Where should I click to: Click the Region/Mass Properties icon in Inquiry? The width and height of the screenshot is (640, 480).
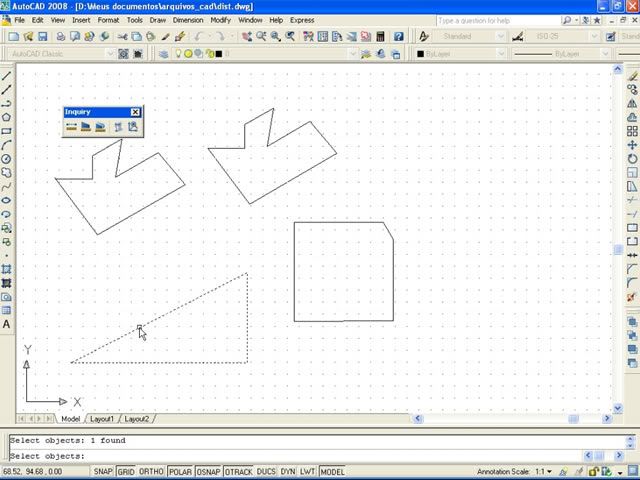pyautogui.click(x=100, y=127)
